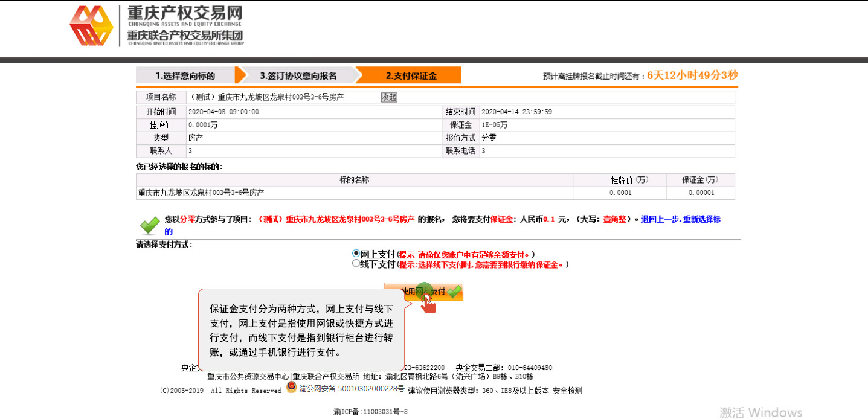The image size is (868, 419).
Task: Click the value 3 next to 联系电话
Action: 483,151
